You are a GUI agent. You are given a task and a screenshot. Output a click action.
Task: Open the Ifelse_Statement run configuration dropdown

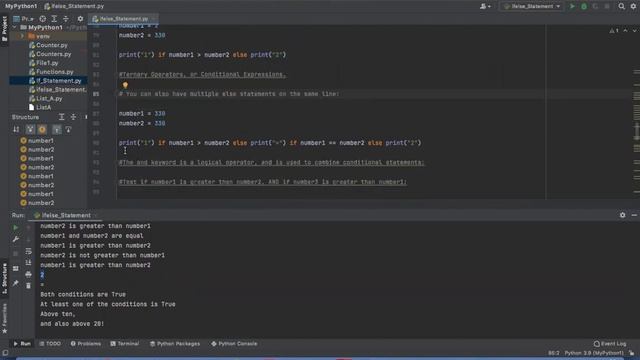[x=532, y=6]
